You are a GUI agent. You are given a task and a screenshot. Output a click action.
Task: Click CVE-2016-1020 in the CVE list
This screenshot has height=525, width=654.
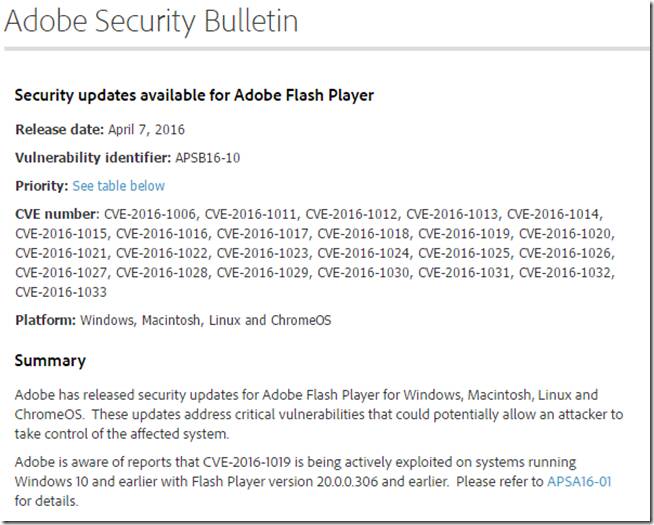coord(565,234)
